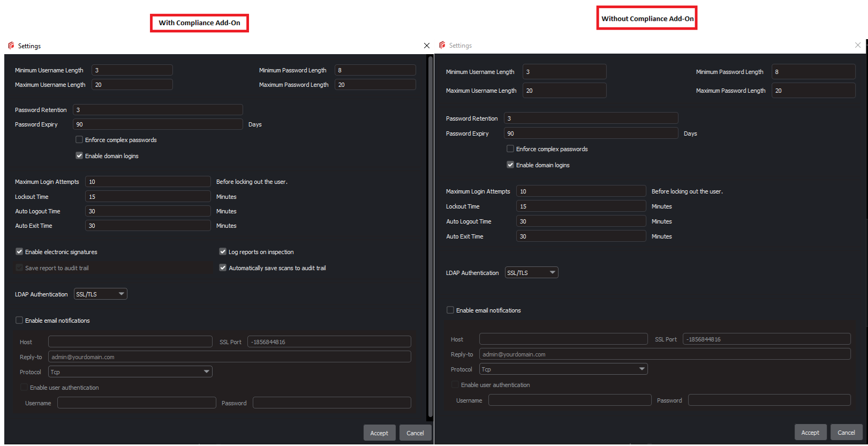Viewport: 868px width, 446px height.
Task: Close the right Settings dialog with X
Action: tap(858, 46)
